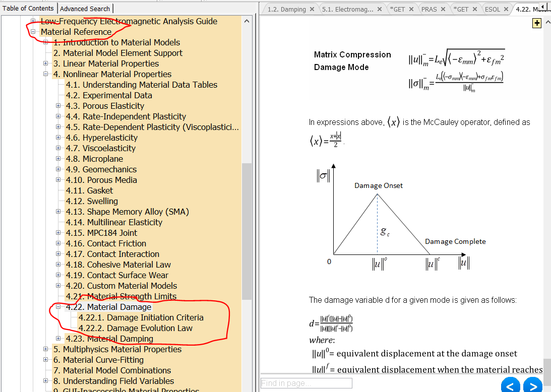This screenshot has height=392, width=551.
Task: Close the 1.2. Damping tab
Action: click(x=312, y=9)
